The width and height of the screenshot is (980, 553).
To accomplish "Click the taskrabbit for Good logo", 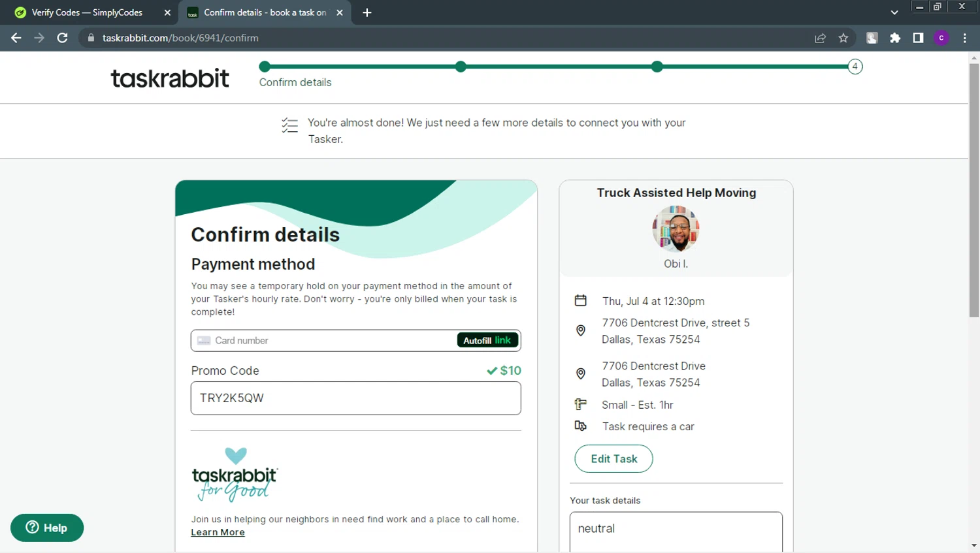I will tap(235, 475).
